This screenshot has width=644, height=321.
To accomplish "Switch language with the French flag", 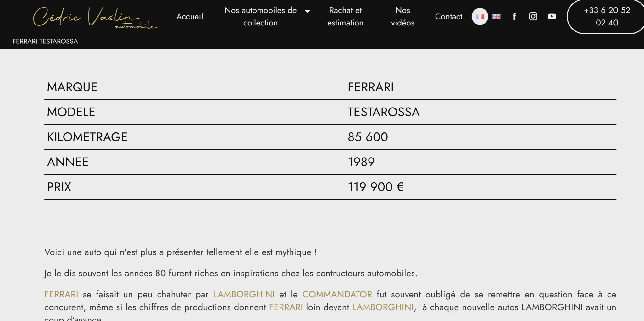I will coord(480,16).
